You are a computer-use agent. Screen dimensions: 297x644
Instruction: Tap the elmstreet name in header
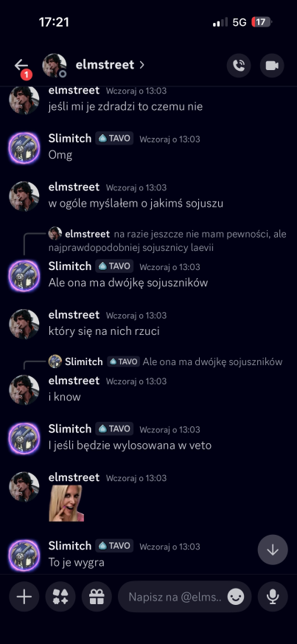point(105,65)
